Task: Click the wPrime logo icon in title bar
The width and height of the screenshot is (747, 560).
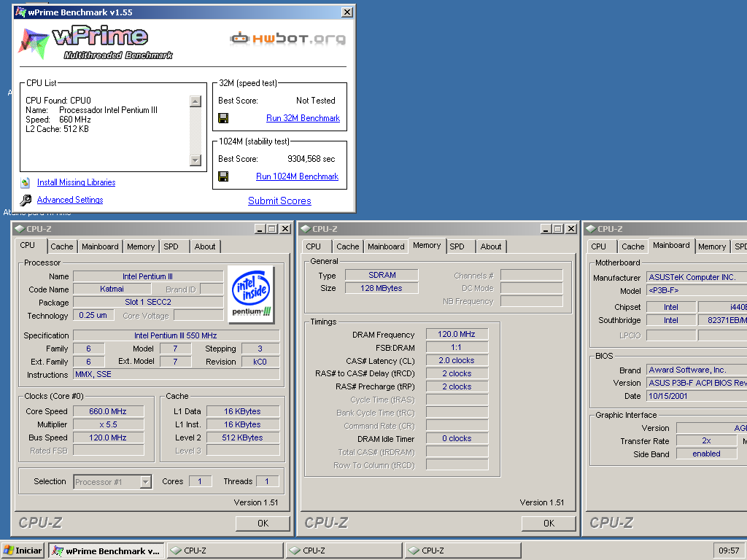Action: click(x=20, y=12)
